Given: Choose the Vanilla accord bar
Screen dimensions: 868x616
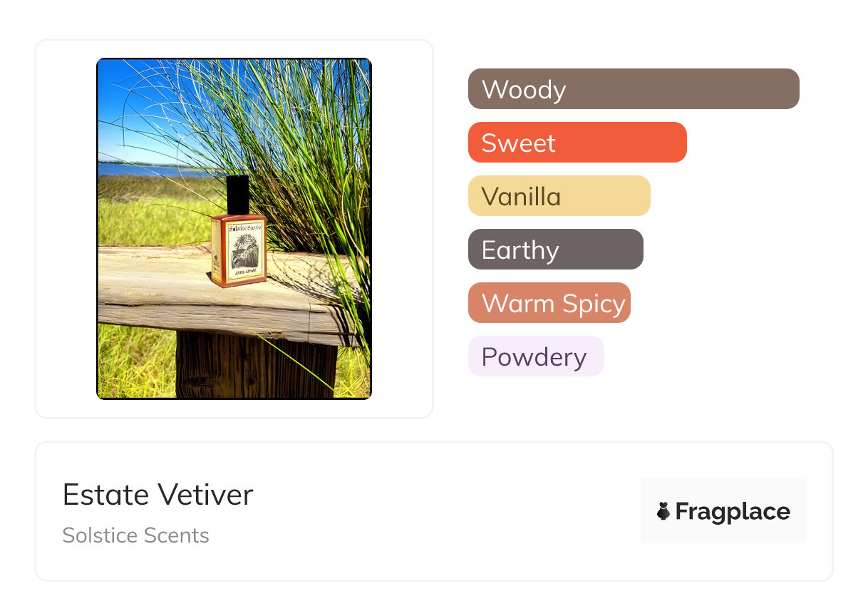Looking at the screenshot, I should (559, 196).
